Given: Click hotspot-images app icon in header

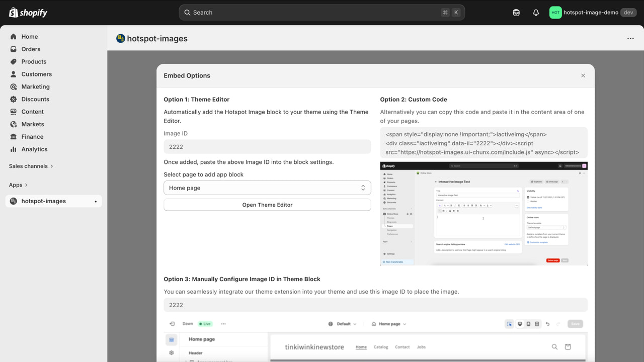Looking at the screenshot, I should [x=121, y=39].
